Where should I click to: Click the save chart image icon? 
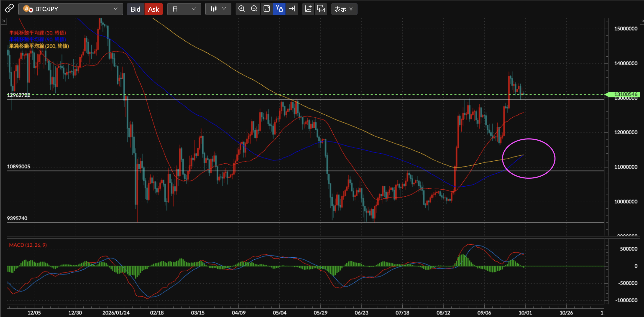[x=321, y=9]
